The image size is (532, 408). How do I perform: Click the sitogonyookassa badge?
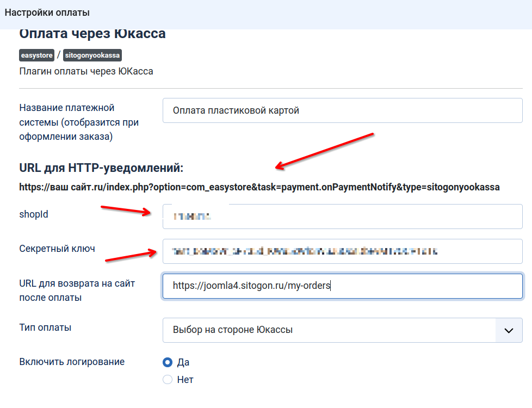[x=92, y=55]
